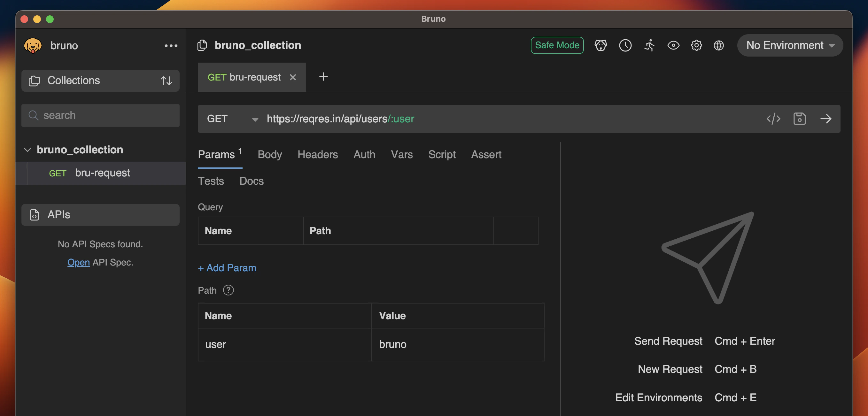Click the sort icon next to Collections

(x=166, y=81)
